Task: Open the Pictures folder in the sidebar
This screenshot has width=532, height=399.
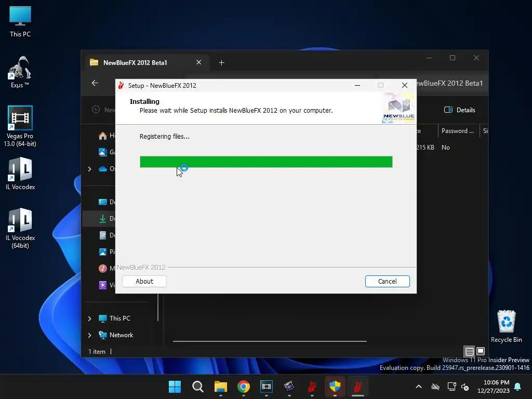Action: (107, 252)
